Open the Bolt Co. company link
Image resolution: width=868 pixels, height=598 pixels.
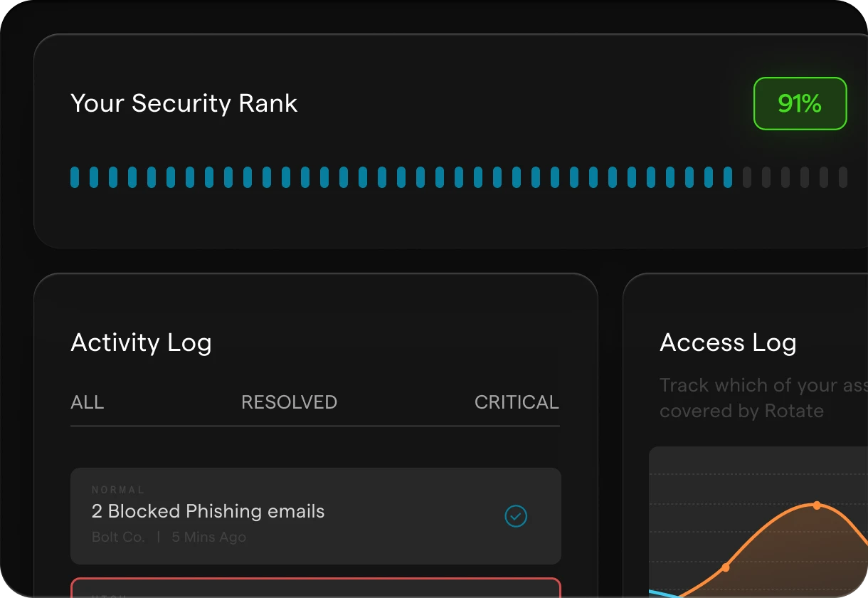118,537
